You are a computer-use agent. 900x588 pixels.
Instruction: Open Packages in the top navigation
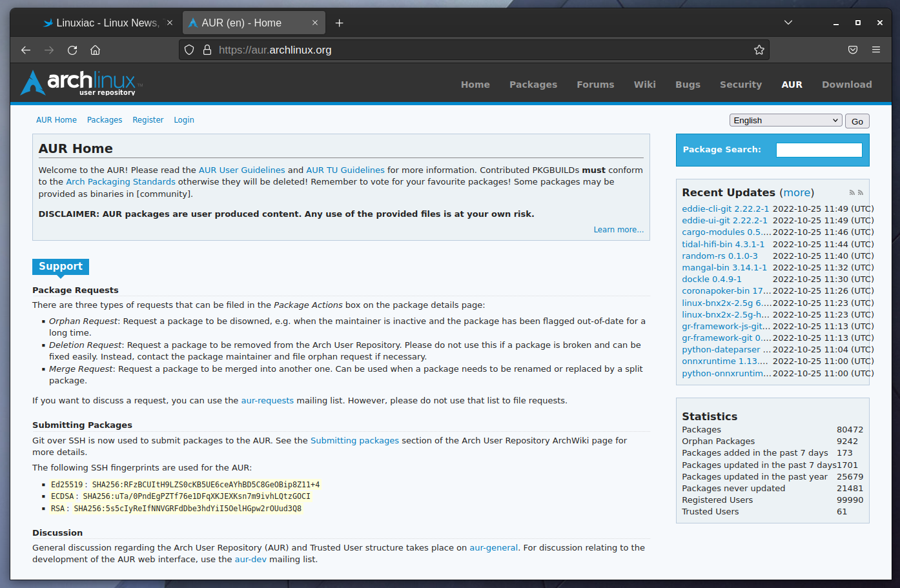(533, 85)
